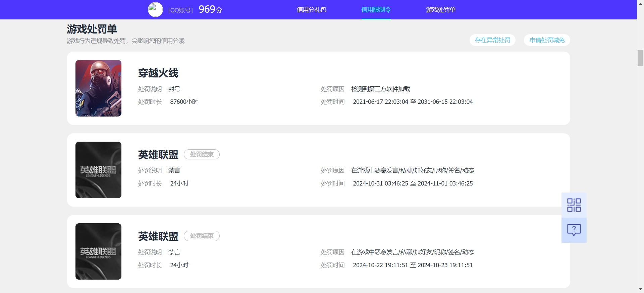
Task: Open the help question floating icon
Action: (574, 230)
